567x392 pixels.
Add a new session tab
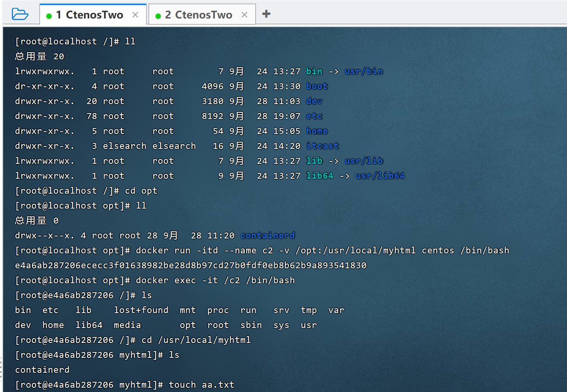266,14
